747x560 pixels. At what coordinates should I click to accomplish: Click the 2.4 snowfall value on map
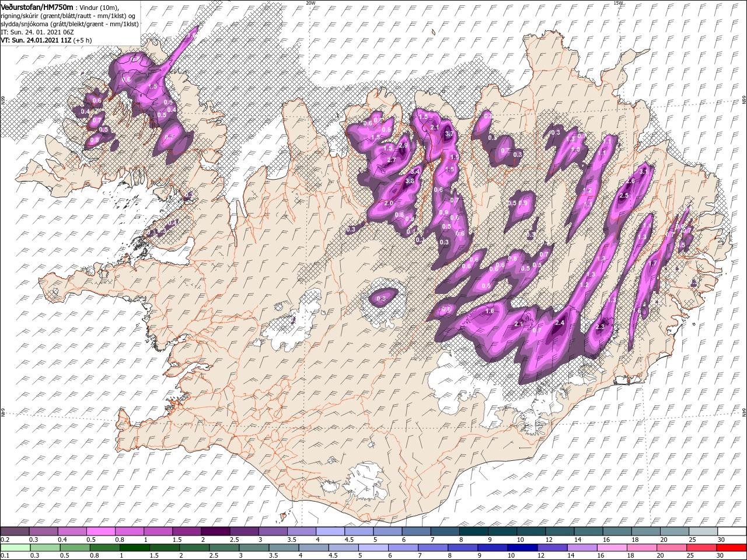(560, 323)
